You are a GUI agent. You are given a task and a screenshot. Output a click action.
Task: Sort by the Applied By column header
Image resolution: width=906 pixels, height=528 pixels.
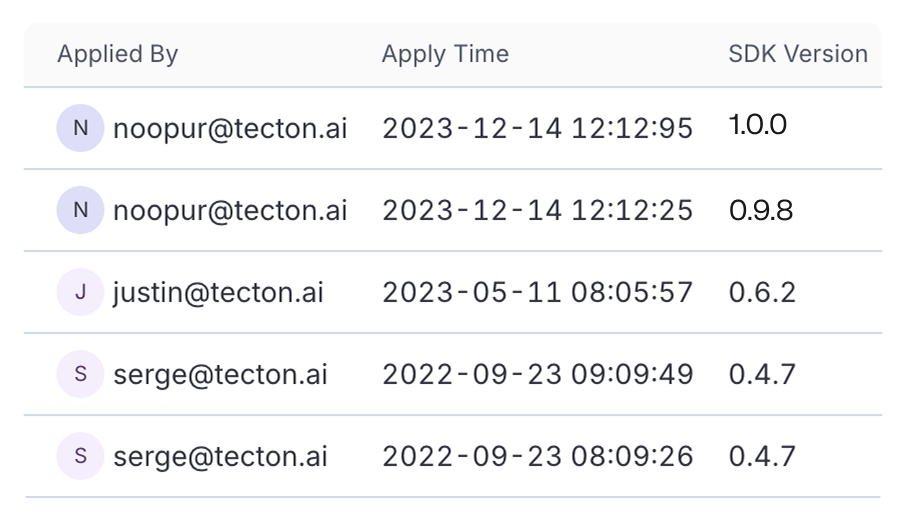point(117,54)
